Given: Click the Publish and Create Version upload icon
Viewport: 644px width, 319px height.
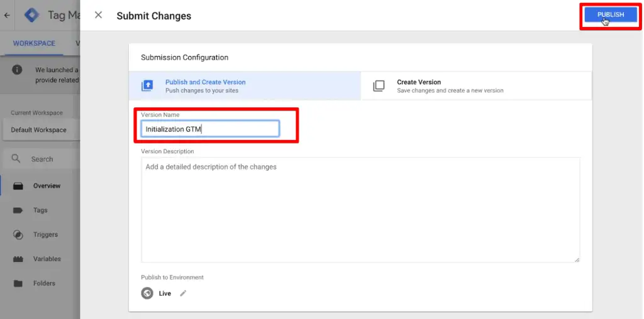Looking at the screenshot, I should [x=147, y=85].
